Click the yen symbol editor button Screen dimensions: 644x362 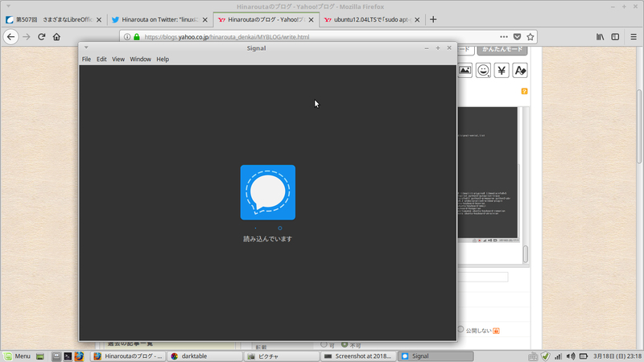(x=502, y=70)
